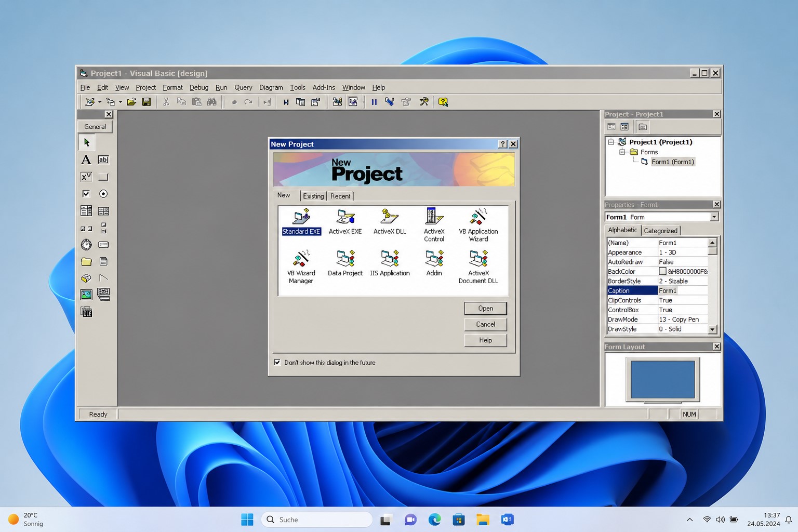The height and width of the screenshot is (532, 798).
Task: Select the ListBox control in toolbox
Action: click(x=103, y=211)
